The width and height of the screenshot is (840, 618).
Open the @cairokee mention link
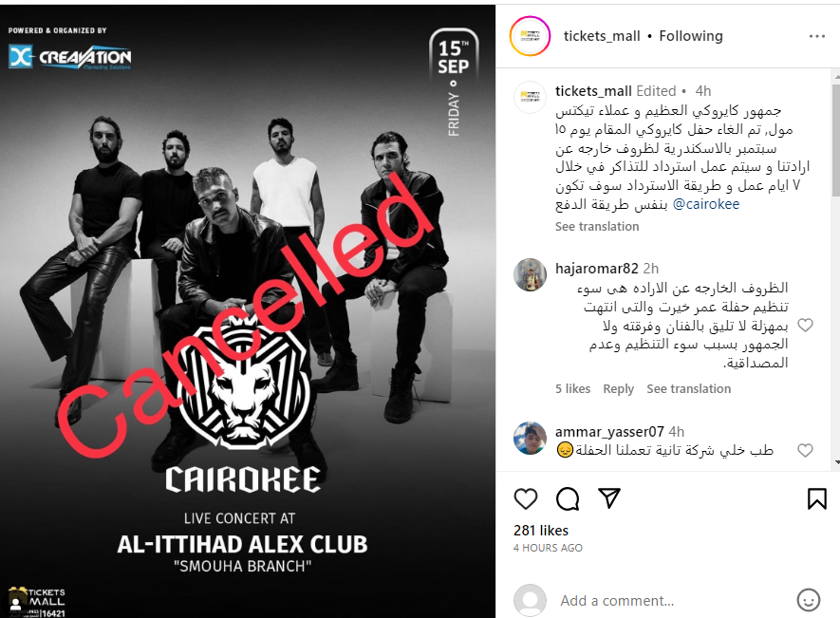point(705,204)
